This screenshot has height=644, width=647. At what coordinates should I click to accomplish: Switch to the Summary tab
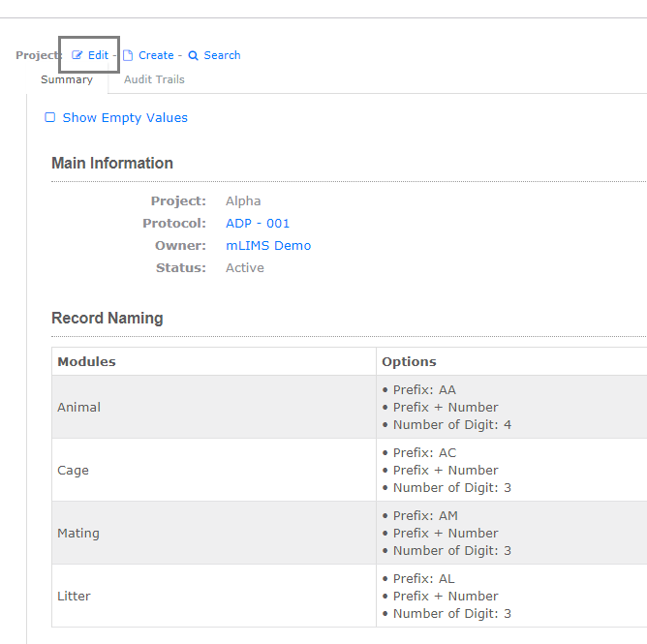[x=67, y=79]
